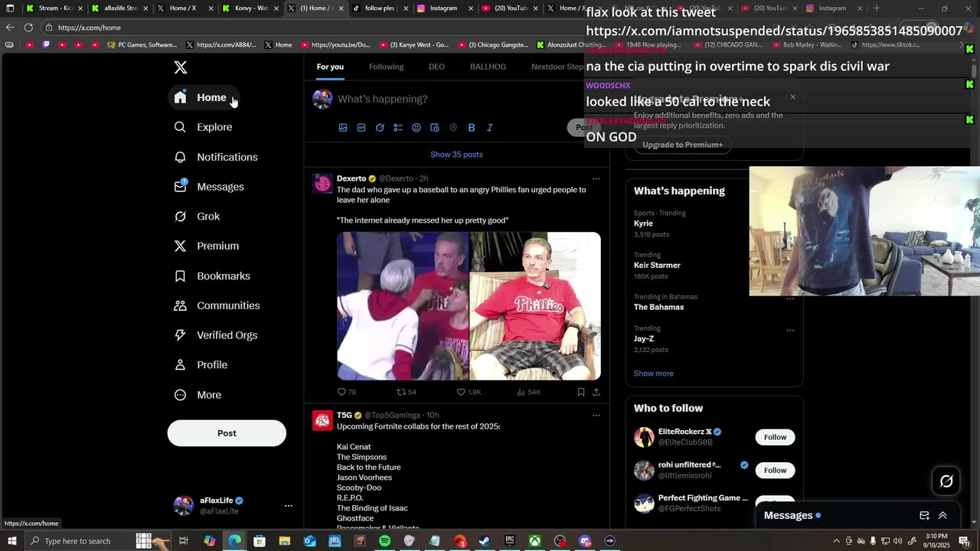This screenshot has height=551, width=980.
Task: Open Notifications in the sidebar
Action: pos(216,157)
